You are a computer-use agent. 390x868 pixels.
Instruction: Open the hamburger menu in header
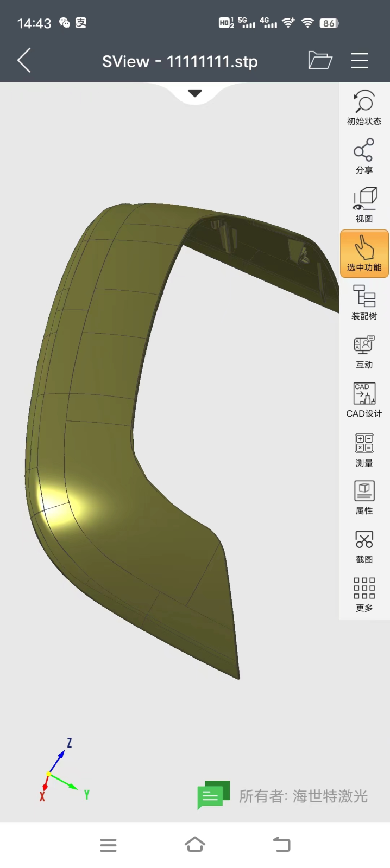click(360, 60)
